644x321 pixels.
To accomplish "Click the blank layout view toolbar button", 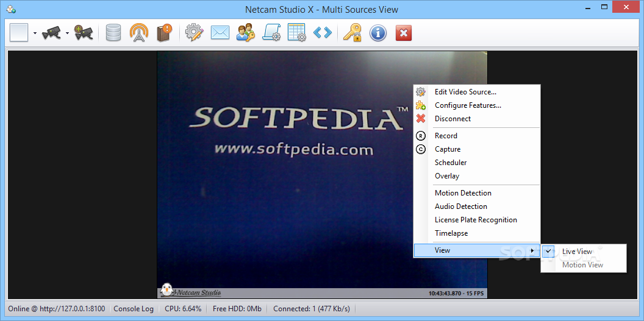I will [x=19, y=32].
